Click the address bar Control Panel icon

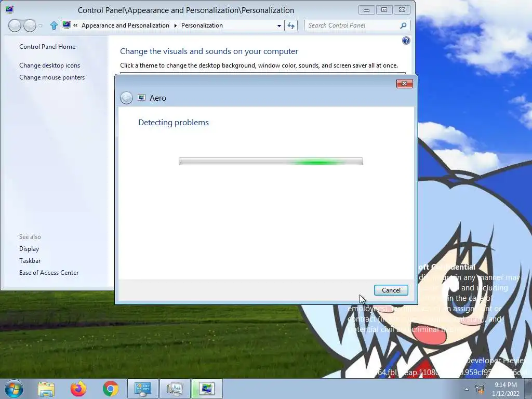tap(66, 25)
